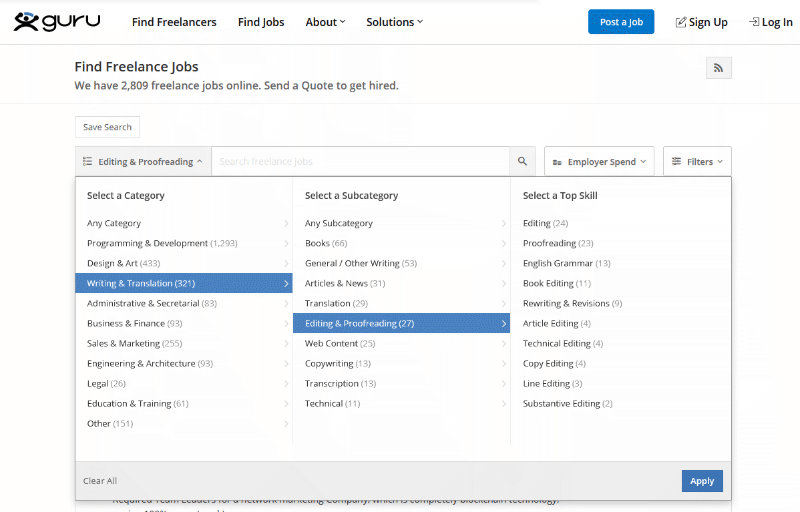The image size is (800, 512).
Task: Select Engineering & Architecture category
Action: (x=184, y=364)
